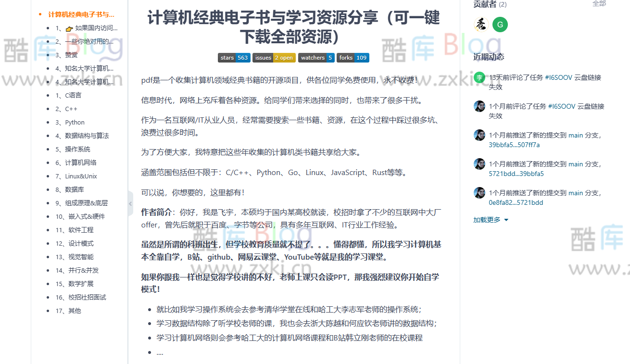Open the calligraphy-style contributor avatar
630x364 pixels.
point(480,24)
